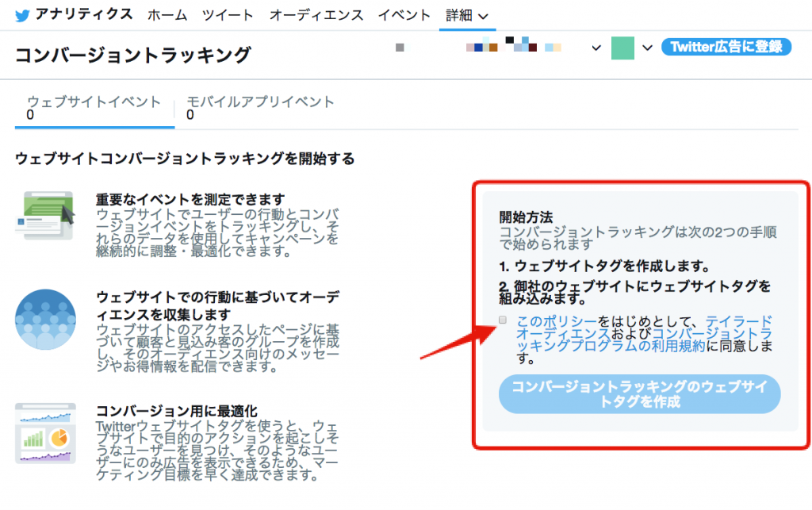Click the アナリティクス brand title
The image size is (812, 510).
tap(84, 14)
